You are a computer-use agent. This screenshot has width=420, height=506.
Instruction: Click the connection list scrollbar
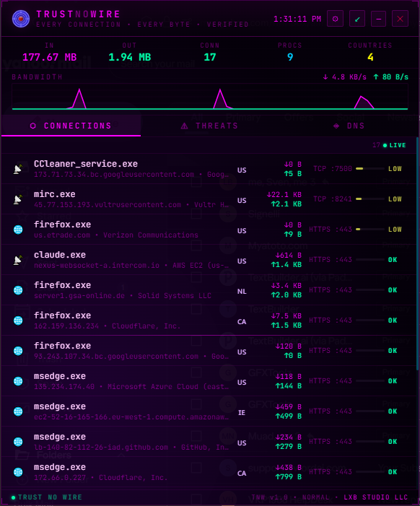417,253
